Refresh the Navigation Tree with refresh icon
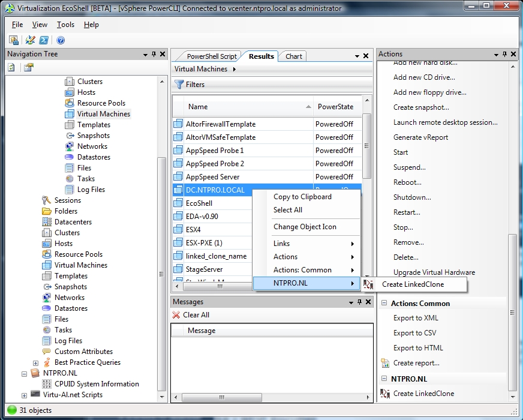 click(11, 67)
